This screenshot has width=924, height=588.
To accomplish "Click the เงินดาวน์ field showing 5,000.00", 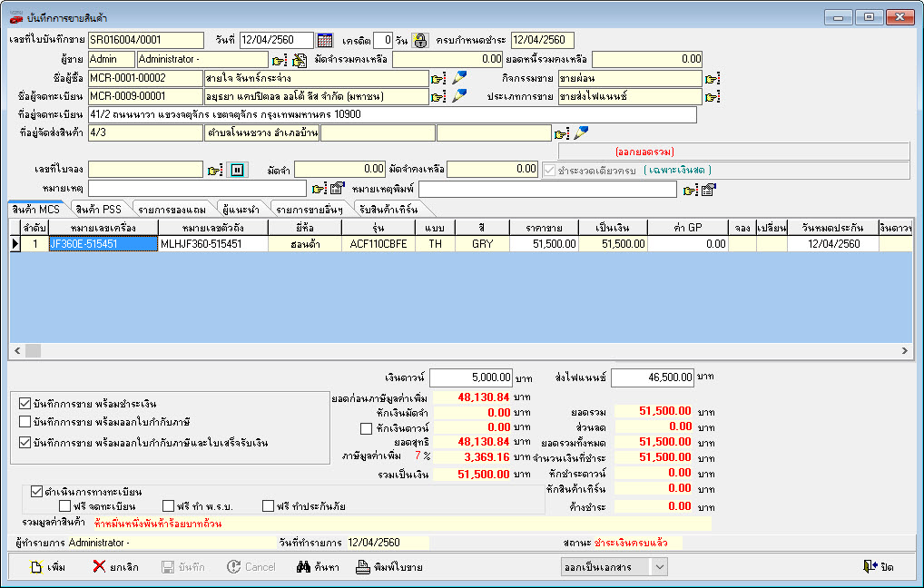I will tap(471, 377).
